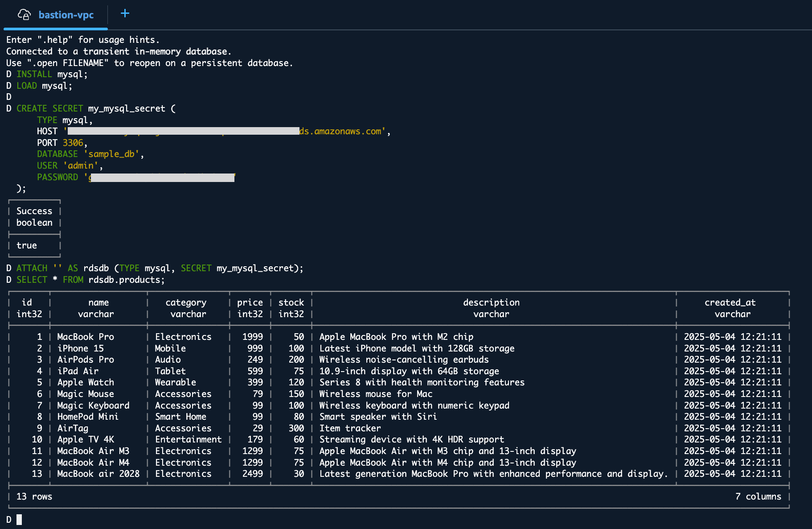The height and width of the screenshot is (529, 812).
Task: Click 'Entertainment' category cell
Action: (189, 439)
